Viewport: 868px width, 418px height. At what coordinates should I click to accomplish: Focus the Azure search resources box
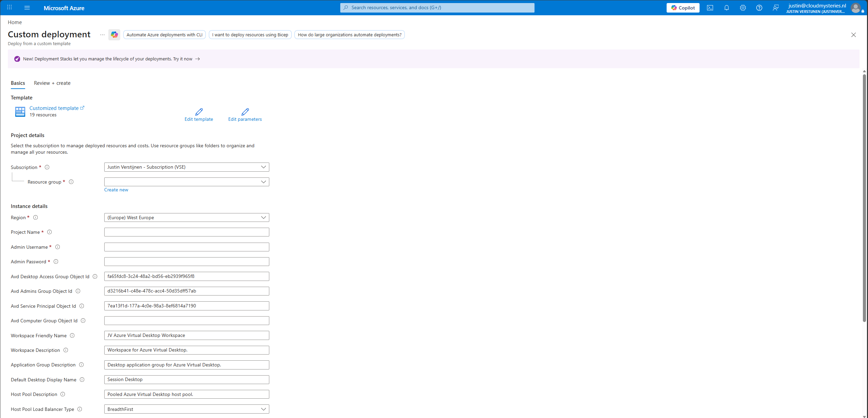437,8
